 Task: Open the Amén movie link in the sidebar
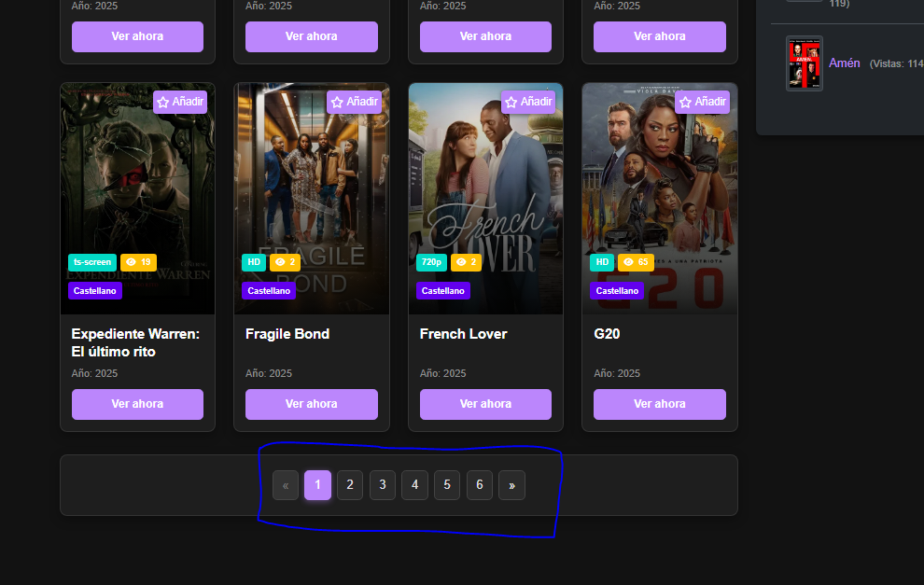(x=845, y=63)
